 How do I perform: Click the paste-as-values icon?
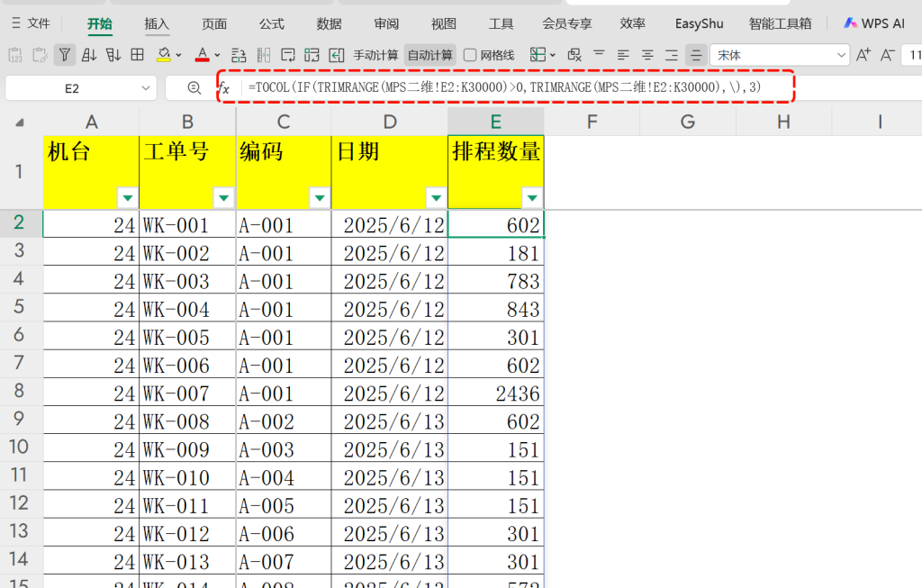tap(16, 55)
